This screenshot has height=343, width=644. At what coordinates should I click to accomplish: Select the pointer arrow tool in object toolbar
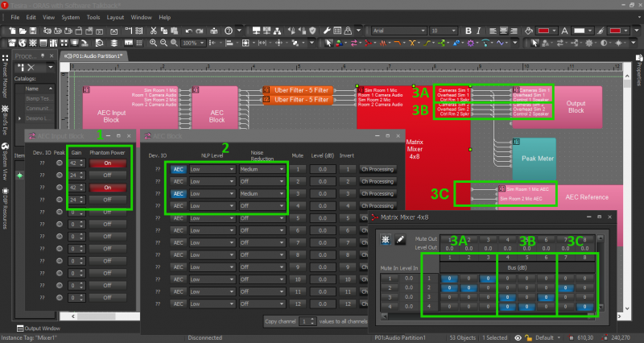(328, 43)
